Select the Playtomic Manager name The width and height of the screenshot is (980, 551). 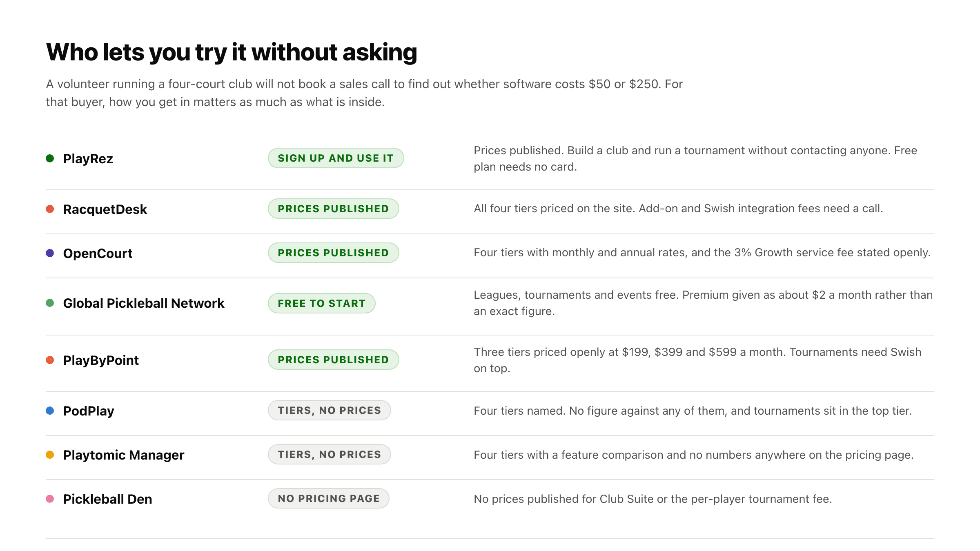pyautogui.click(x=124, y=455)
